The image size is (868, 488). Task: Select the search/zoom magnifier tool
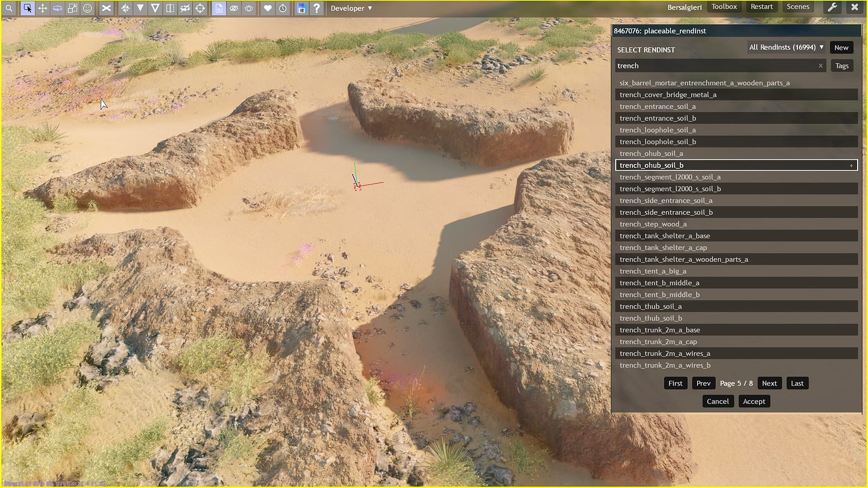click(9, 8)
